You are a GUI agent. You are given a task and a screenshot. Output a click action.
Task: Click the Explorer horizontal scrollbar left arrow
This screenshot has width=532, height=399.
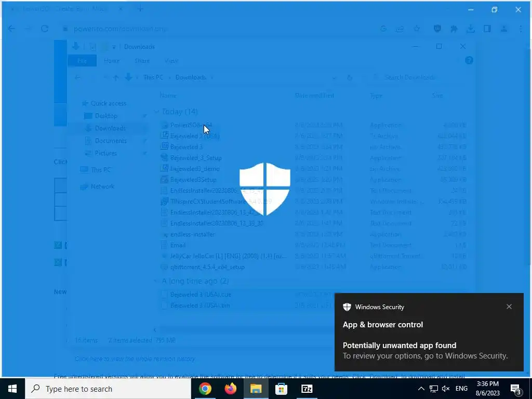click(155, 330)
